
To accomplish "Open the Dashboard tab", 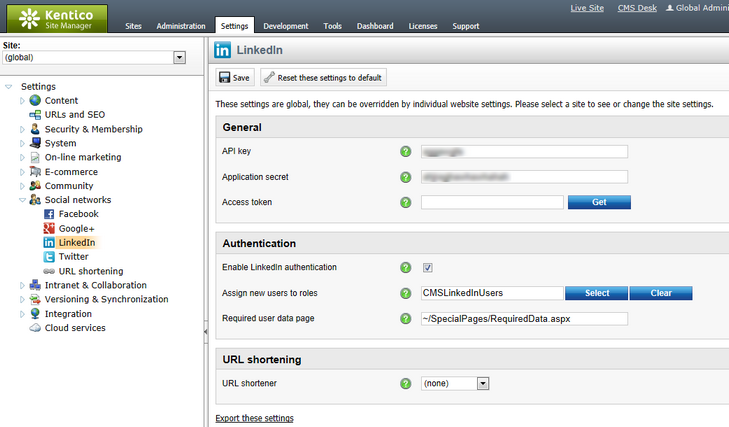I will tap(375, 26).
